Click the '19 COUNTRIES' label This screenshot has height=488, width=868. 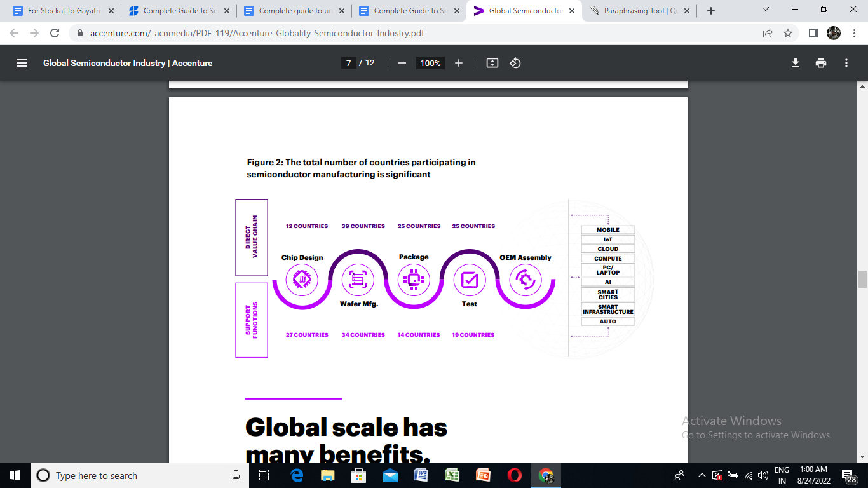473,335
